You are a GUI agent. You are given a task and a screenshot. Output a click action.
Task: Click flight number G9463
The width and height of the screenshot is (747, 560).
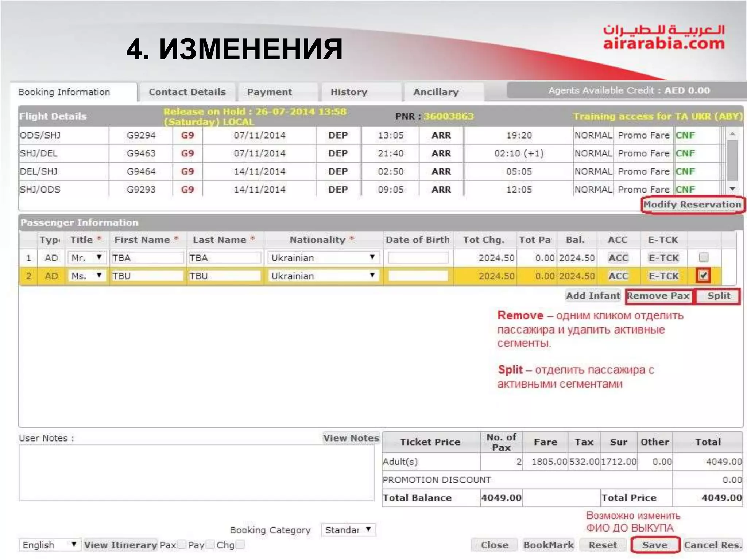tap(141, 153)
